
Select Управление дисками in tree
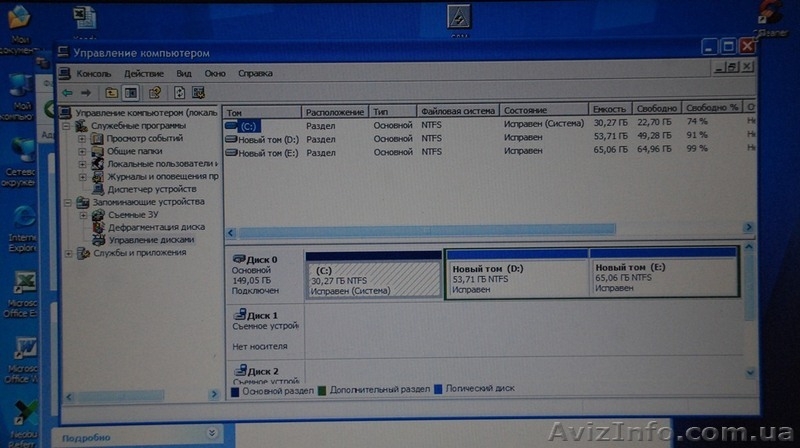152,240
